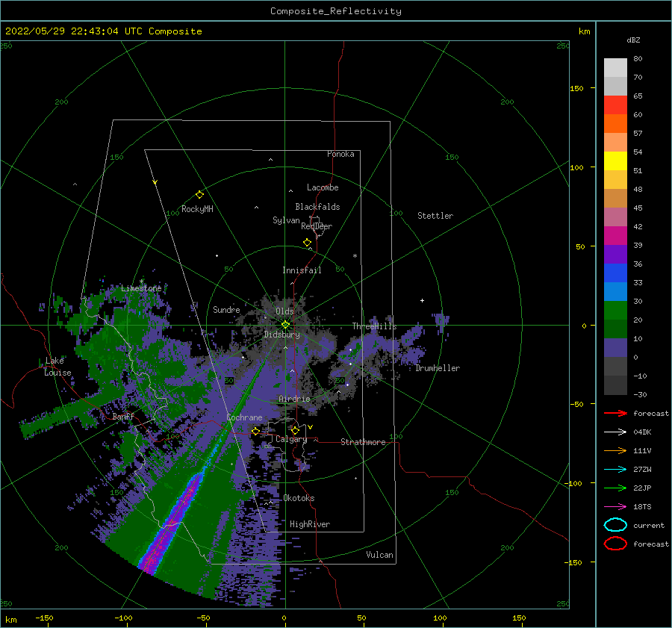Screen dimensions: 672x628
Task: Click the dBZ legend heading
Action: pos(633,40)
